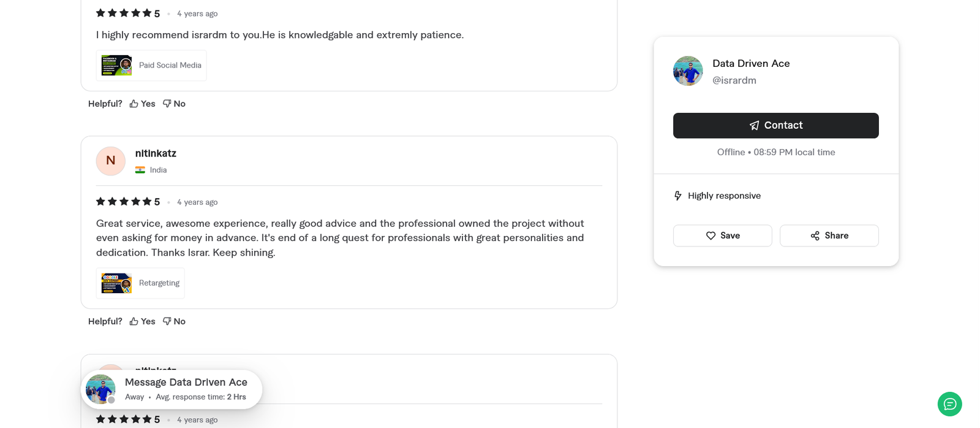The height and width of the screenshot is (428, 980).
Task: Click the nitinkatz reviewer name
Action: point(156,153)
